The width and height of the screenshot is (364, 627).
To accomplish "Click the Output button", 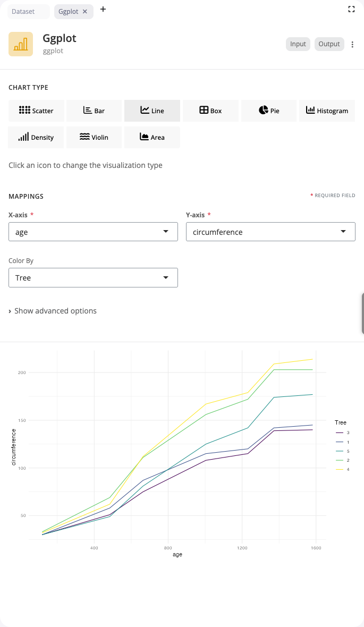I will (x=329, y=44).
